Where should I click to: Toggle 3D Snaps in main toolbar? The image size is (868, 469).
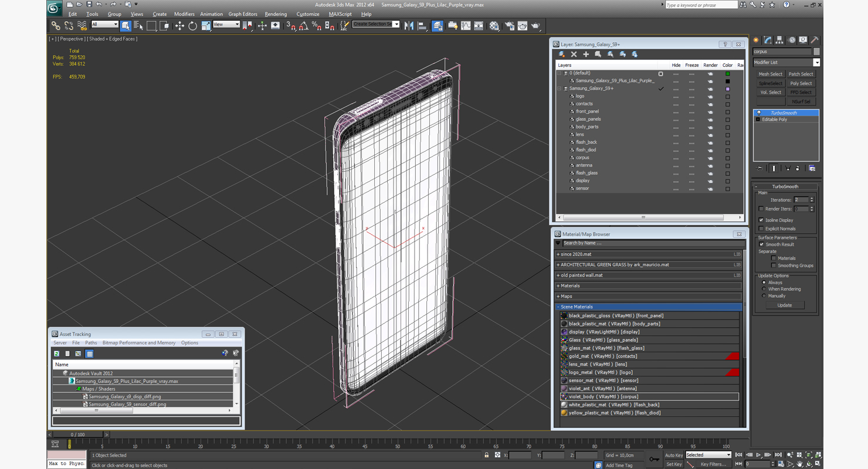tap(291, 26)
